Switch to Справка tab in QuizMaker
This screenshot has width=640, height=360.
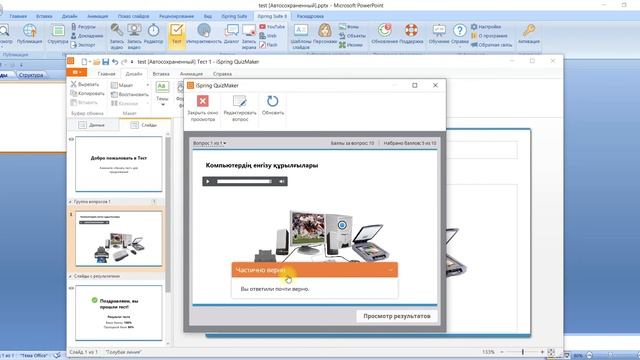pos(222,74)
